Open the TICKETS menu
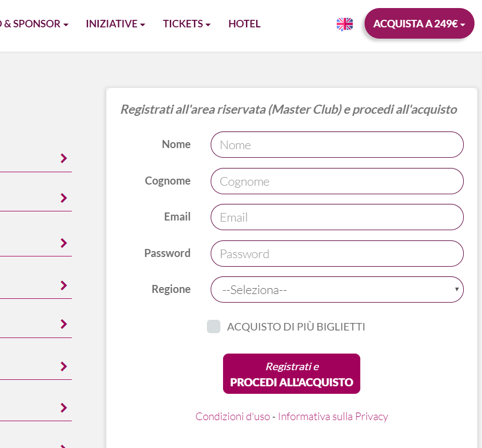This screenshot has width=482, height=448. (x=187, y=24)
